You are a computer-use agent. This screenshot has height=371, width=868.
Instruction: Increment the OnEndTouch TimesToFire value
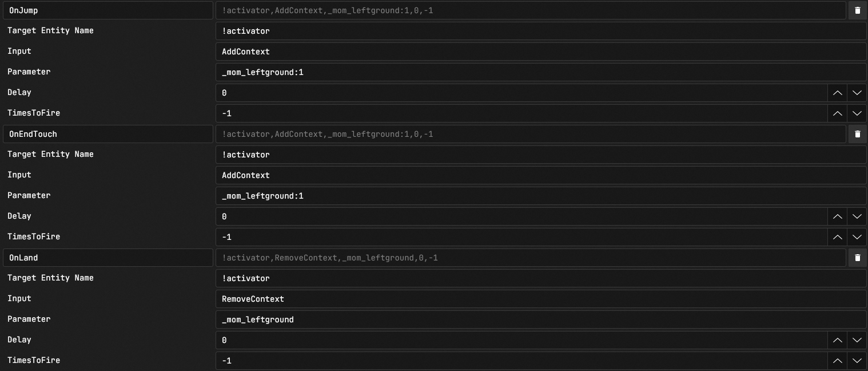[x=837, y=236]
